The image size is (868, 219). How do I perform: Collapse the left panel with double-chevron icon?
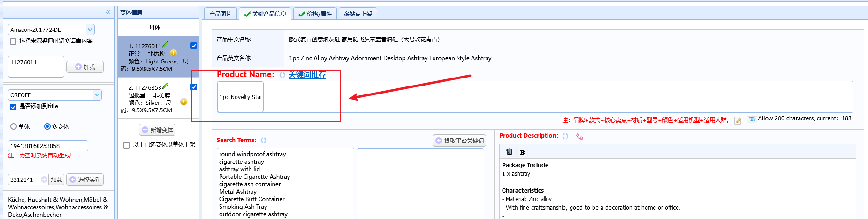click(108, 12)
